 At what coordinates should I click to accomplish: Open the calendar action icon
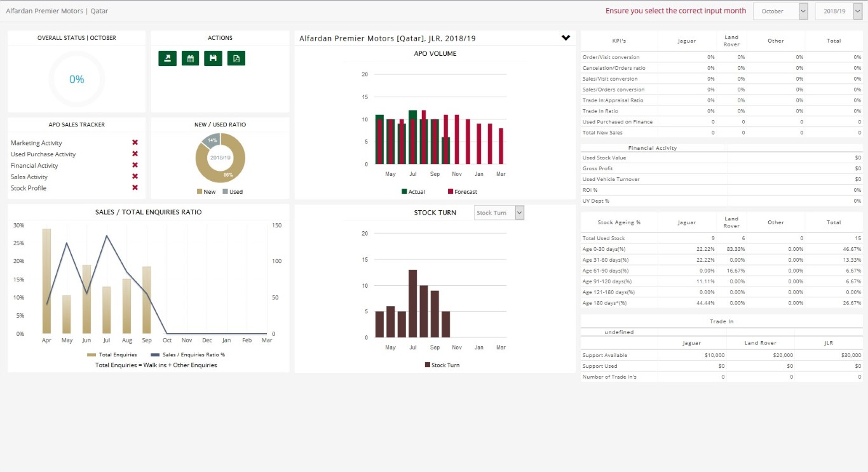[190, 58]
